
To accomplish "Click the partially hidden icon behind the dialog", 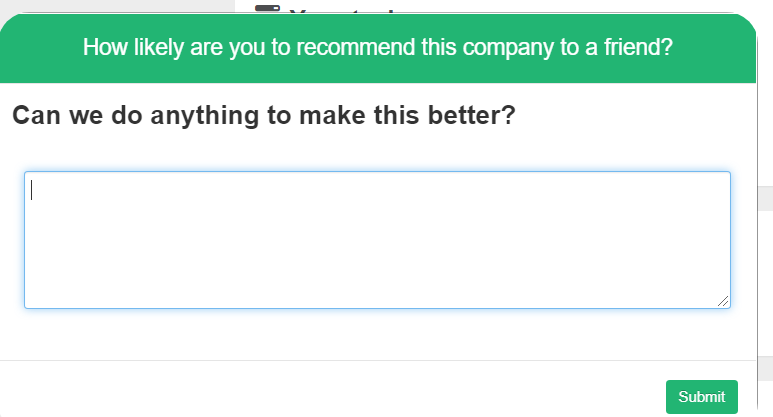I will 266,8.
